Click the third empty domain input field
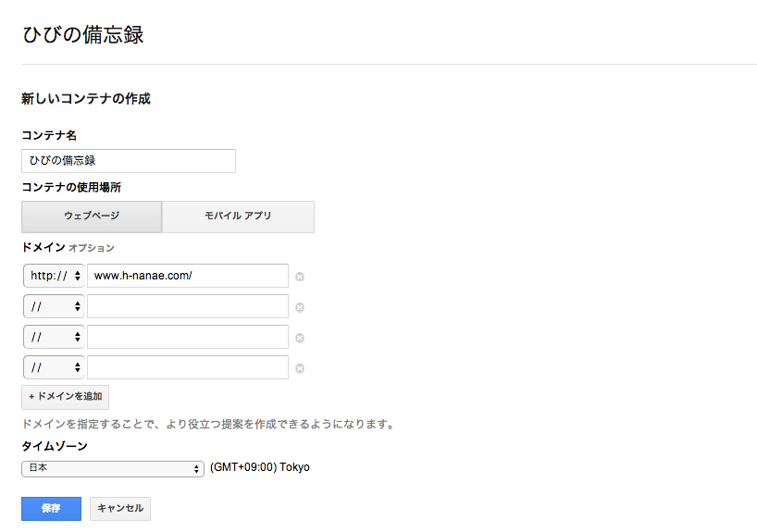 [x=188, y=337]
